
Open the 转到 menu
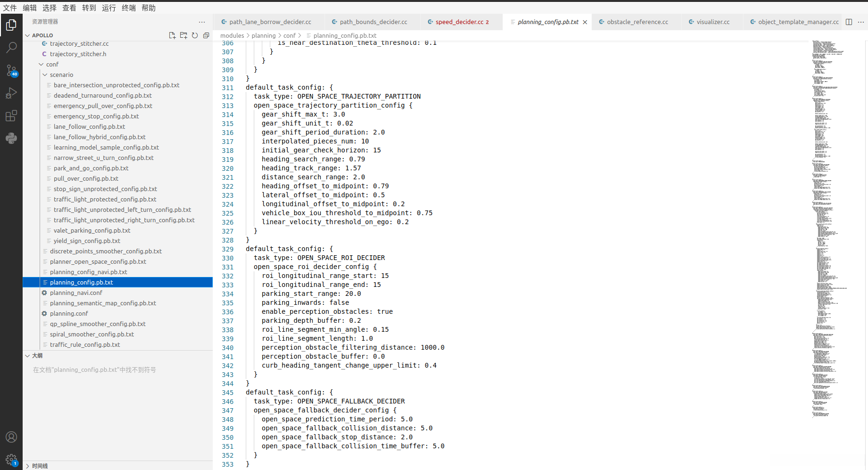point(89,8)
